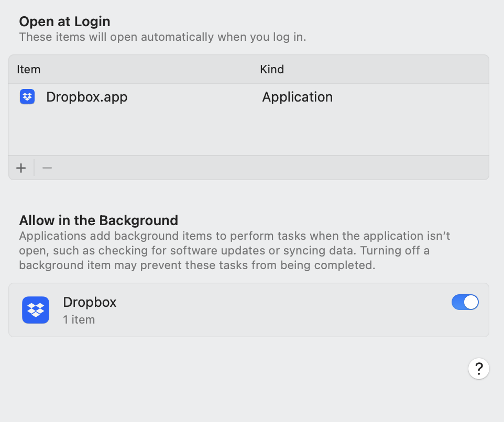
Task: Click the Allow in the Background heading
Action: click(98, 220)
